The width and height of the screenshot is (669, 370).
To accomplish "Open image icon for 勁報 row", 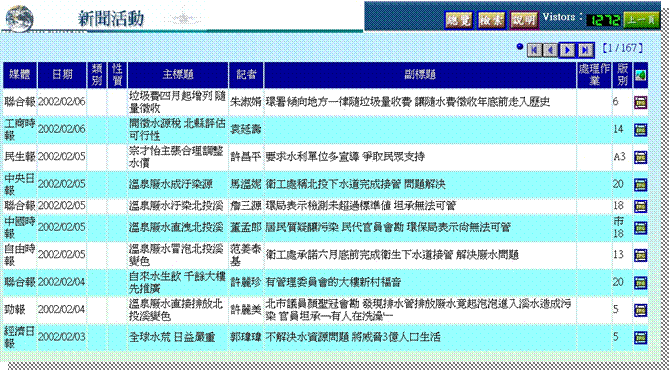I will coord(640,310).
